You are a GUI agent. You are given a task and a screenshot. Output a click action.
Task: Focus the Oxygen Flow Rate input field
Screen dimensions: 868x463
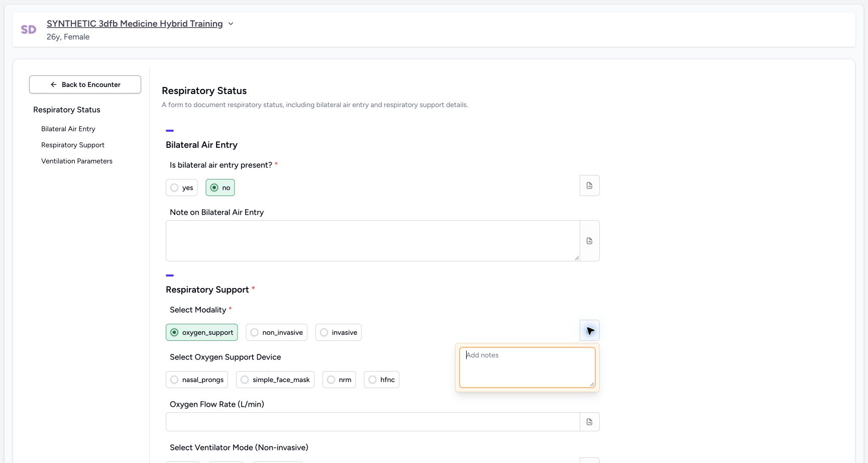pyautogui.click(x=373, y=422)
